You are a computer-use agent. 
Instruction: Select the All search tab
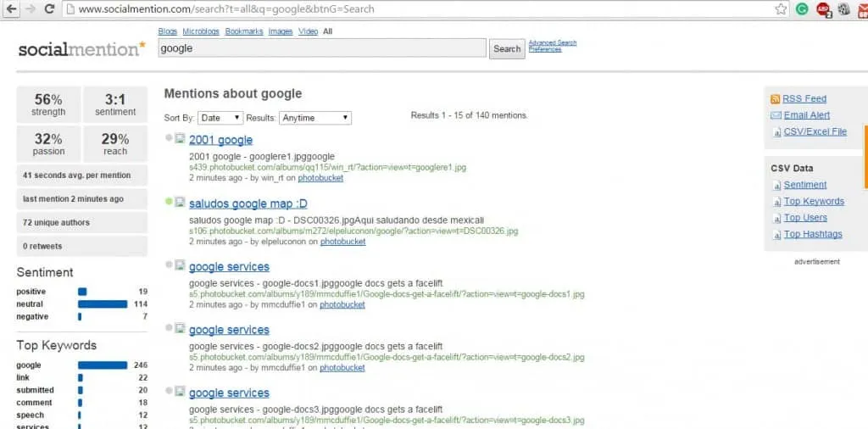(x=328, y=31)
